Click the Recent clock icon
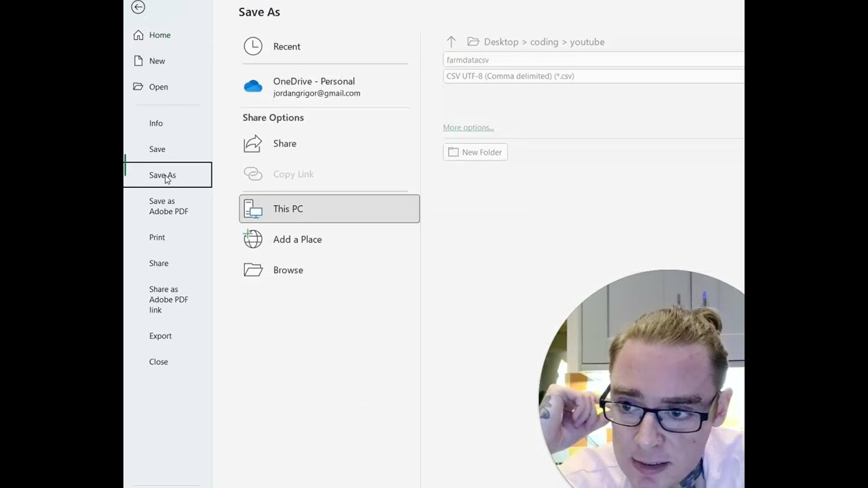 253,46
